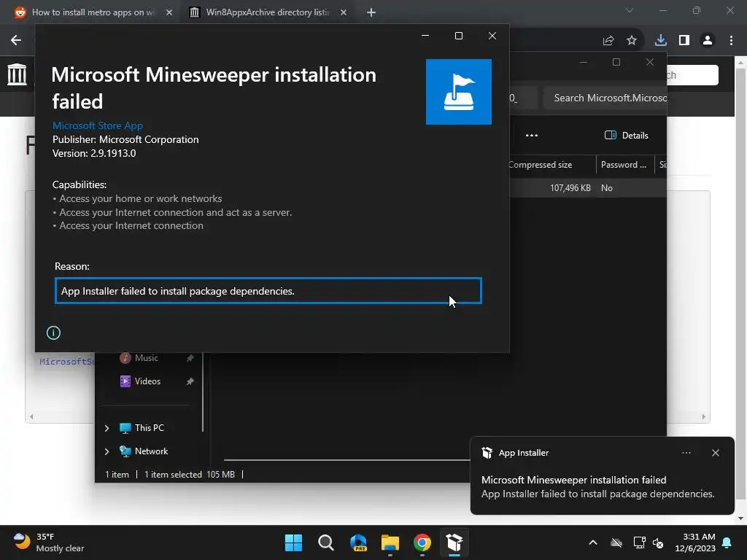Viewport: 747px width, 560px height.
Task: Select This PC in the navigation pane
Action: pos(149,427)
